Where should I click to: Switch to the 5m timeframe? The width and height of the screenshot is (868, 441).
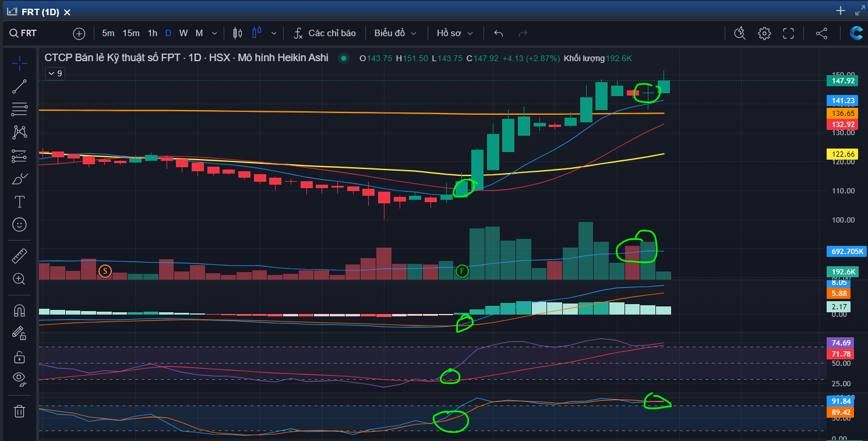click(108, 33)
